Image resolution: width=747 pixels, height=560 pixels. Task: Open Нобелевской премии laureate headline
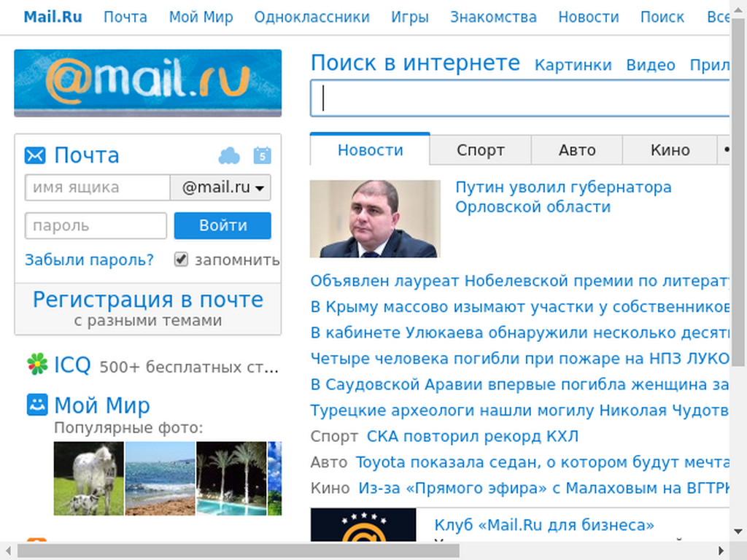click(519, 281)
